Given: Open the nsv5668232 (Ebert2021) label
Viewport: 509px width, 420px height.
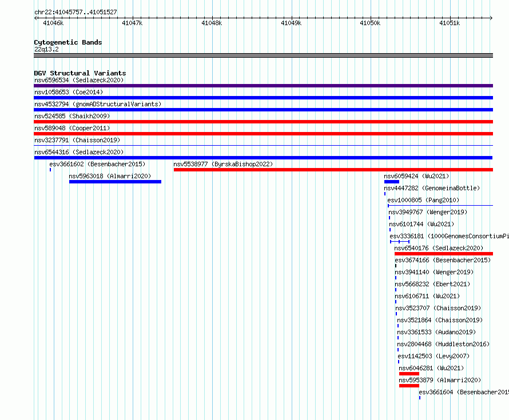Looking at the screenshot, I should 432,284.
